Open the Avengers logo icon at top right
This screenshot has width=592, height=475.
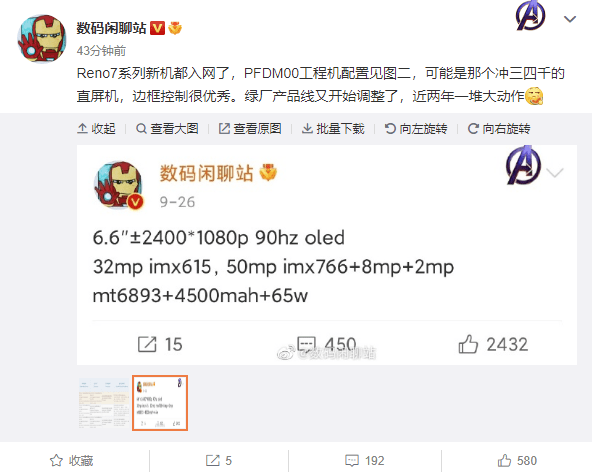(530, 15)
